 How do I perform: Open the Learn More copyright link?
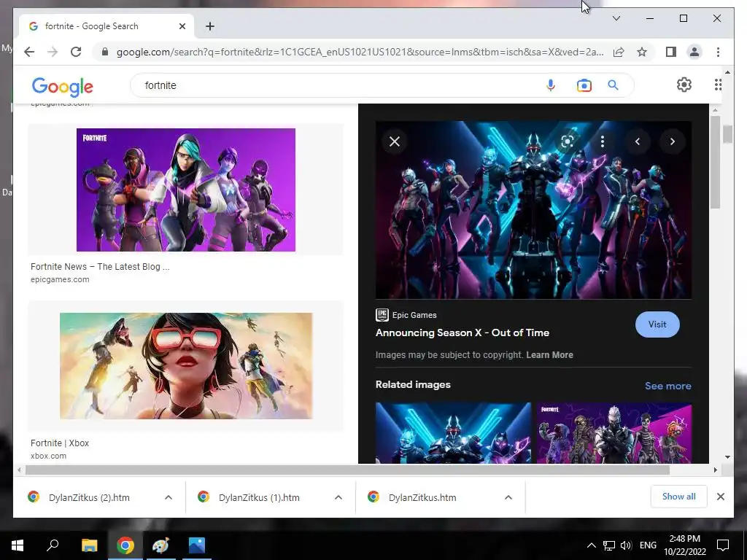[549, 355]
